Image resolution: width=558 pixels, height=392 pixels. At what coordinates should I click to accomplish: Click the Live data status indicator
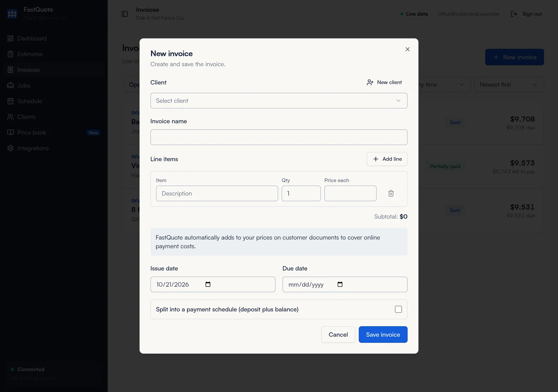coord(414,14)
